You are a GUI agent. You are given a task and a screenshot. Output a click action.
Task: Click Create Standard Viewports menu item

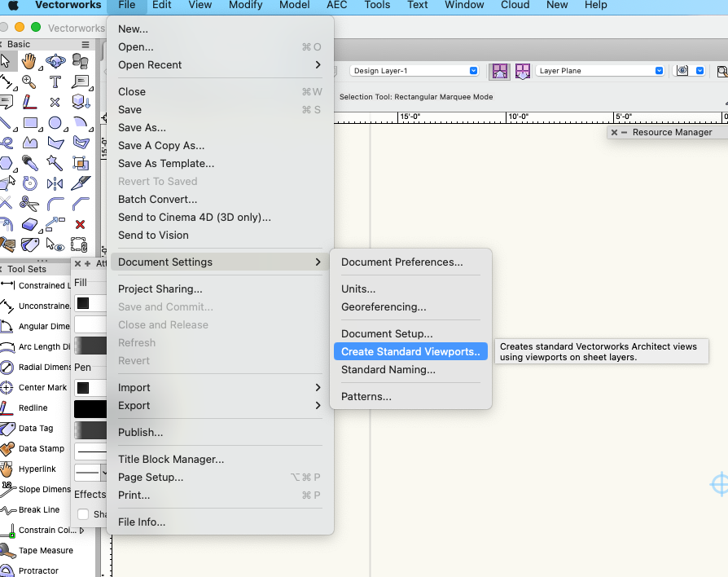tap(410, 351)
